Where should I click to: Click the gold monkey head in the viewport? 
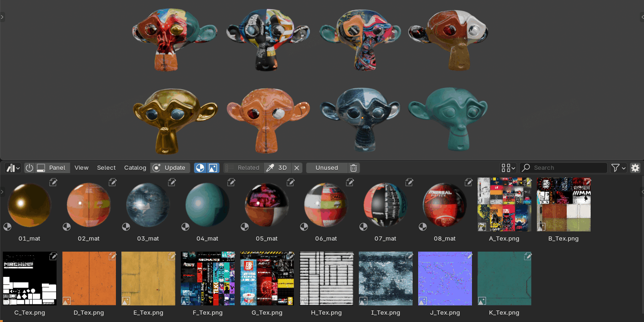tap(174, 121)
